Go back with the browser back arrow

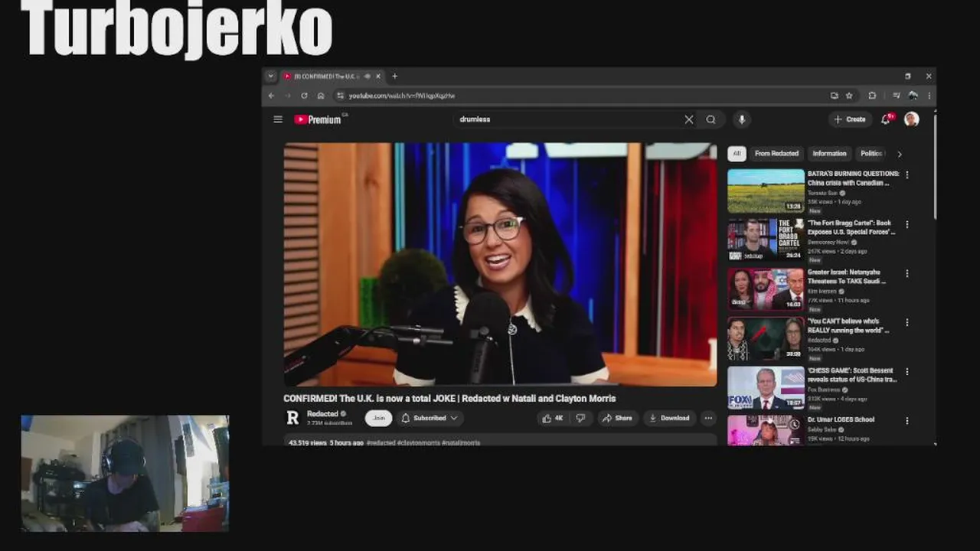coord(271,96)
